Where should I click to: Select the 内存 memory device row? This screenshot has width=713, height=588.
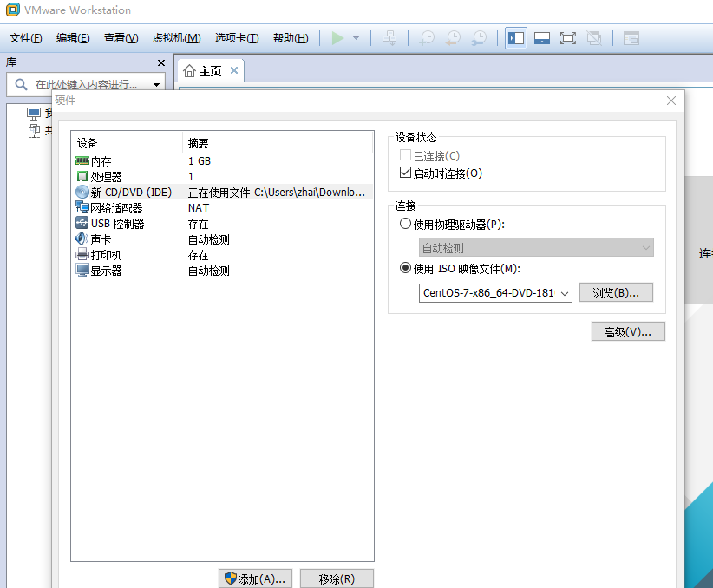(x=222, y=161)
